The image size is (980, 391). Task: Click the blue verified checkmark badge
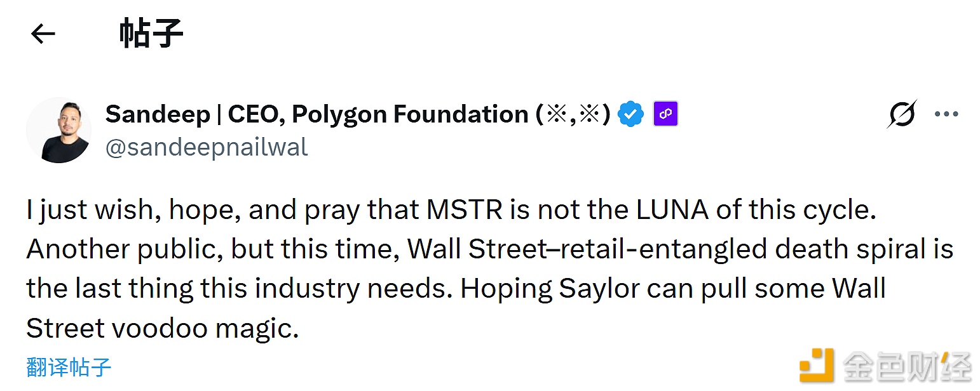coord(631,114)
